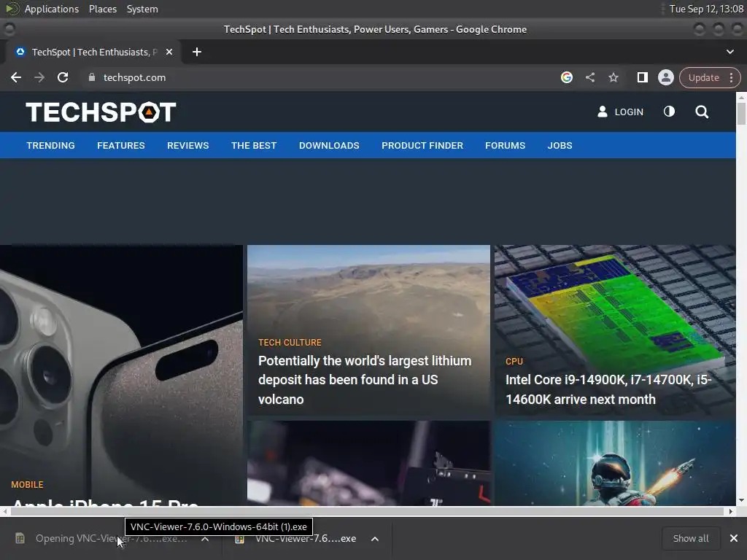This screenshot has height=560, width=747.
Task: Open the Intel Core i9-14900K article
Action: (608, 389)
